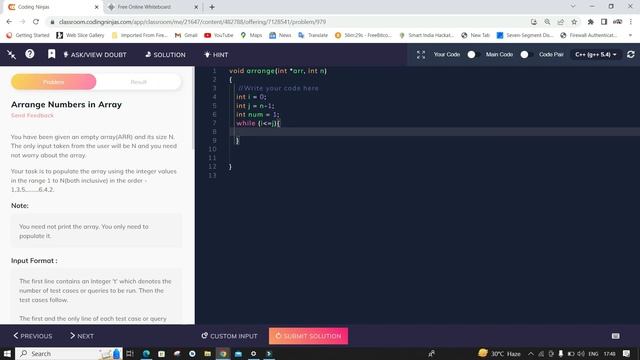This screenshot has height=360, width=640.
Task: Open the Web Slice Gallery bookmark
Action: (x=80, y=36)
